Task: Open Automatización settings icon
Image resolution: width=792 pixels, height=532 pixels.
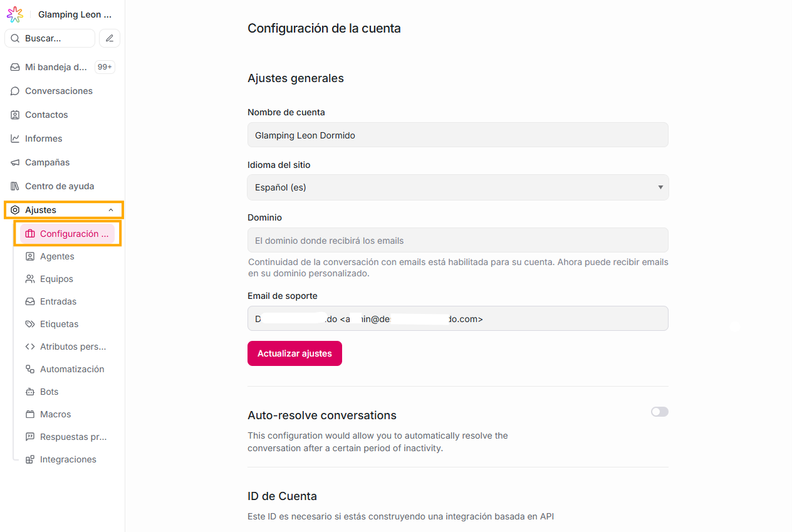Action: 30,369
